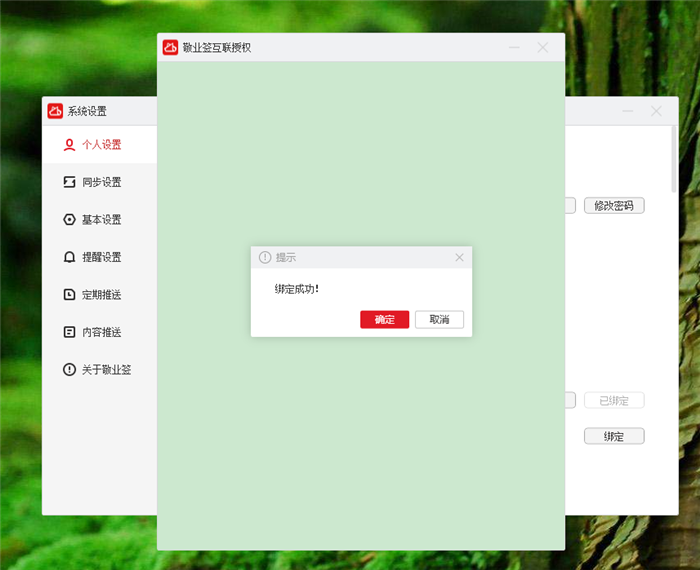Click the 提示 dialog title text
The height and width of the screenshot is (570, 700).
click(x=286, y=257)
